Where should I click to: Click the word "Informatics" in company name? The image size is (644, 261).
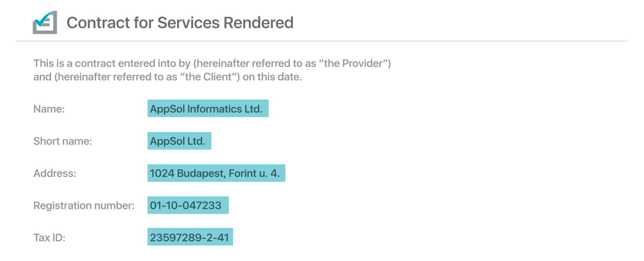click(x=214, y=109)
